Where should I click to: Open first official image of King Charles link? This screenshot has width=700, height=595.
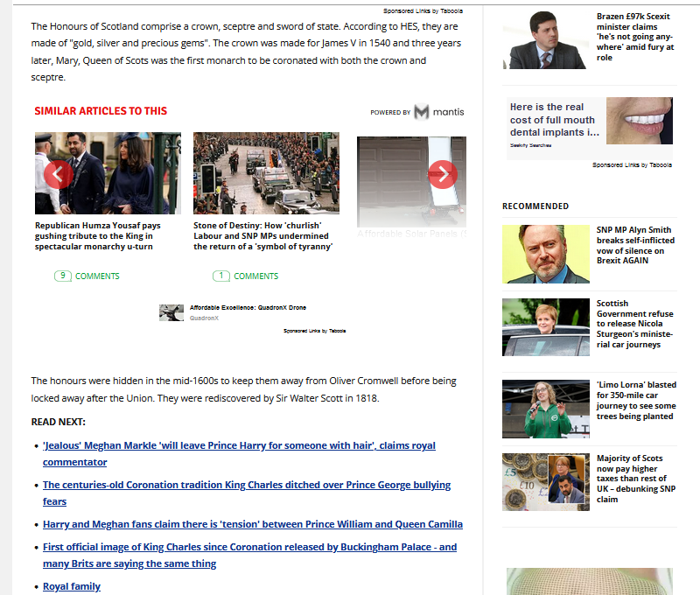(x=249, y=555)
